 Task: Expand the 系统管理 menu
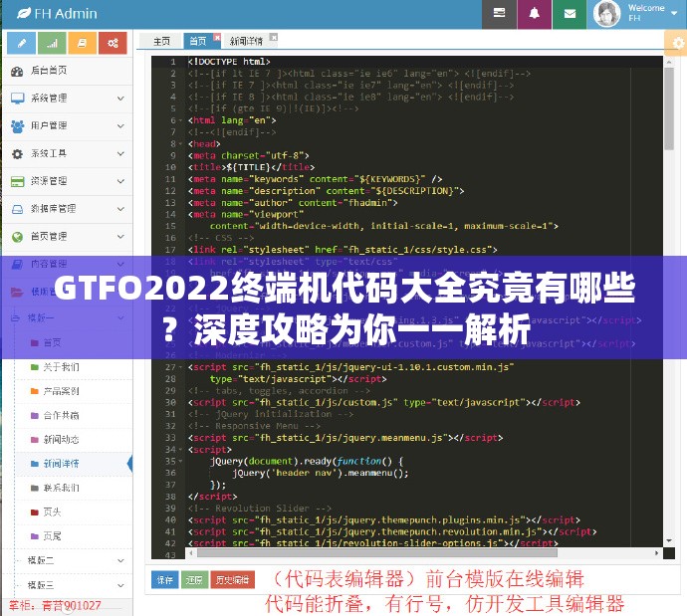(x=68, y=99)
